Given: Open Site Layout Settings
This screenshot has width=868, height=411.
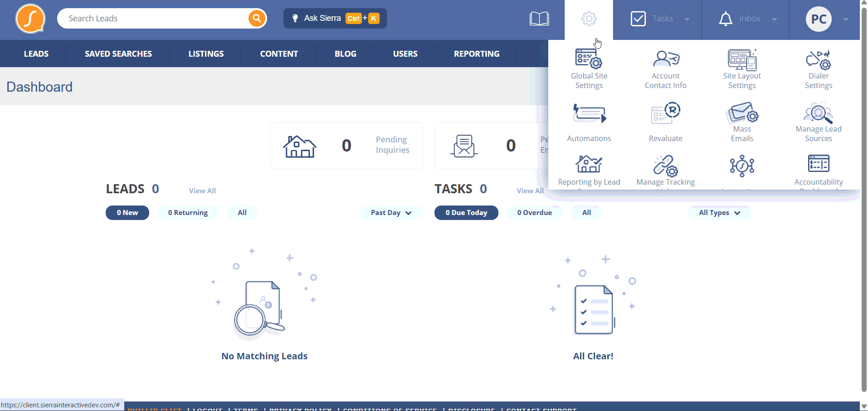Looking at the screenshot, I should (742, 69).
